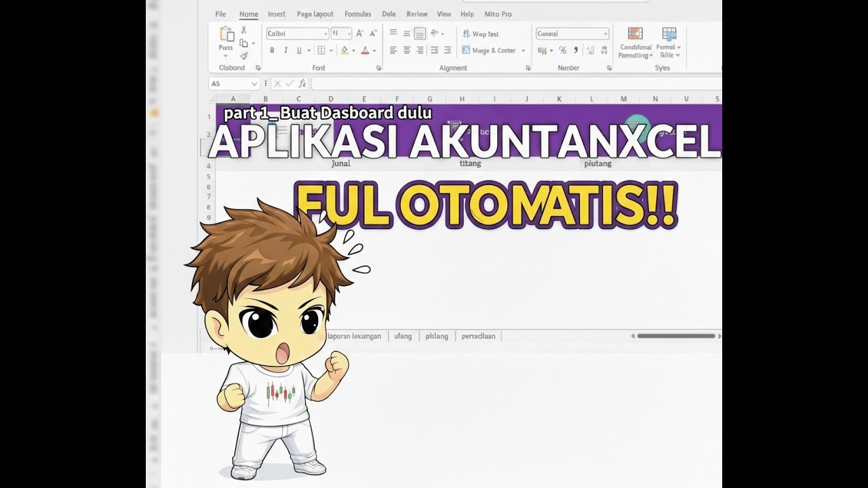Image resolution: width=868 pixels, height=488 pixels.
Task: Click the orientation text-angle icon
Action: [434, 33]
